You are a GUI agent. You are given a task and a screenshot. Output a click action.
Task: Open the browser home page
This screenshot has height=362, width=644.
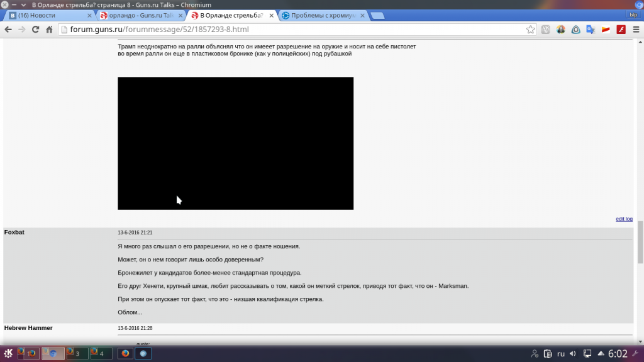tap(49, 30)
